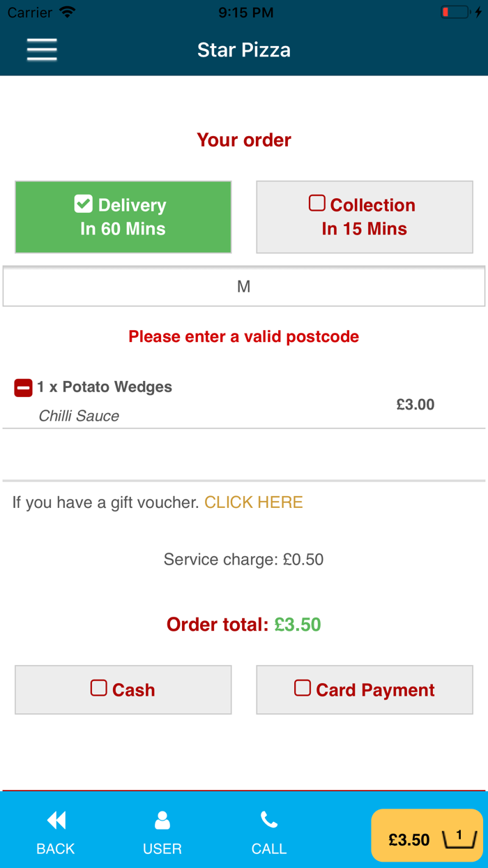Viewport: 488px width, 868px height.
Task: Uncheck the Delivery In 60 Mins option
Action: click(x=123, y=216)
